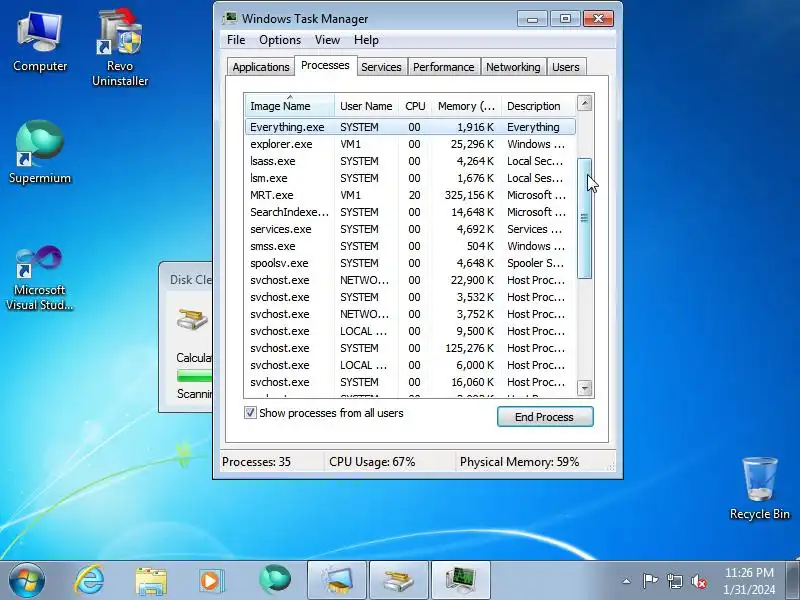The width and height of the screenshot is (800, 600).
Task: Select the explorer.exe process
Action: click(410, 144)
